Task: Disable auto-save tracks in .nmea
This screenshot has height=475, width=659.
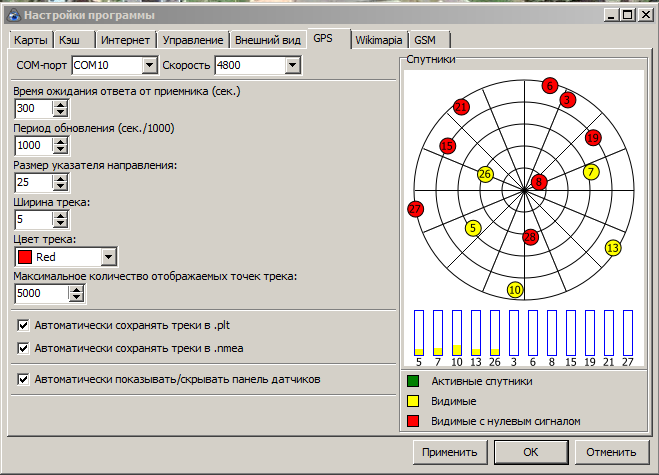Action: (24, 348)
